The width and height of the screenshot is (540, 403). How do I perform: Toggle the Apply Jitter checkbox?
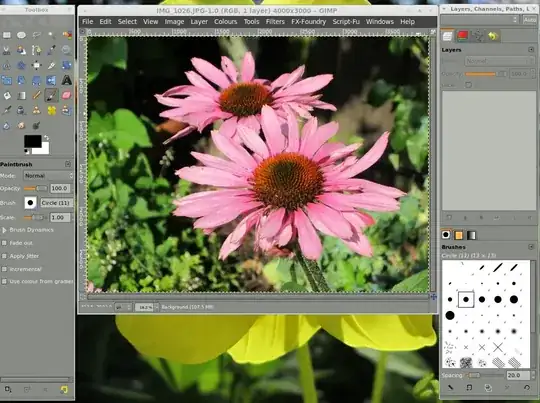click(x=4, y=256)
